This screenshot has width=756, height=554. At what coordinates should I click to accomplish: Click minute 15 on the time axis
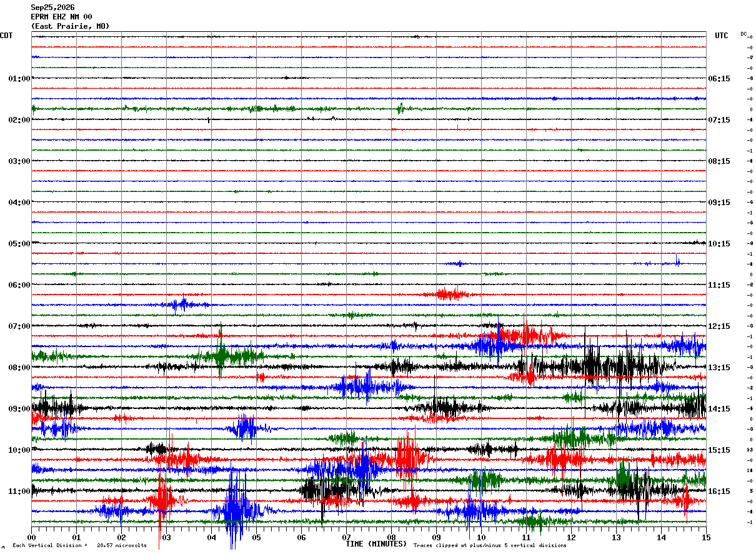pyautogui.click(x=706, y=537)
